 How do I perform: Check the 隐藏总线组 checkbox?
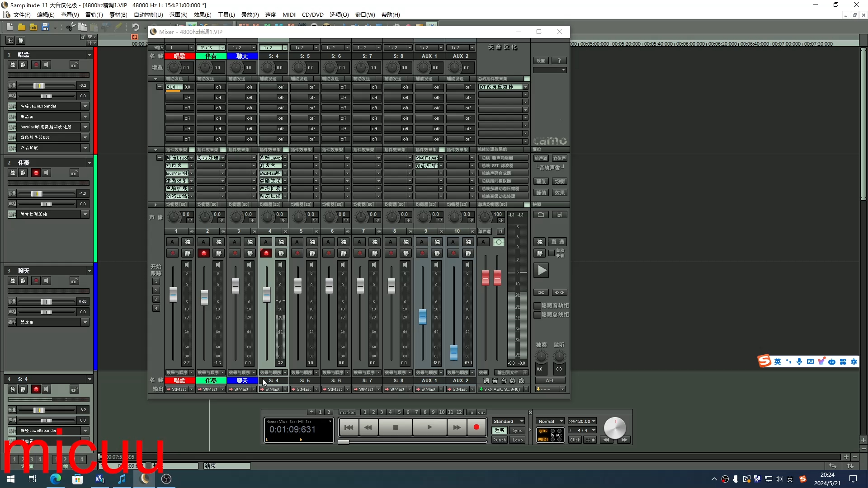(537, 315)
